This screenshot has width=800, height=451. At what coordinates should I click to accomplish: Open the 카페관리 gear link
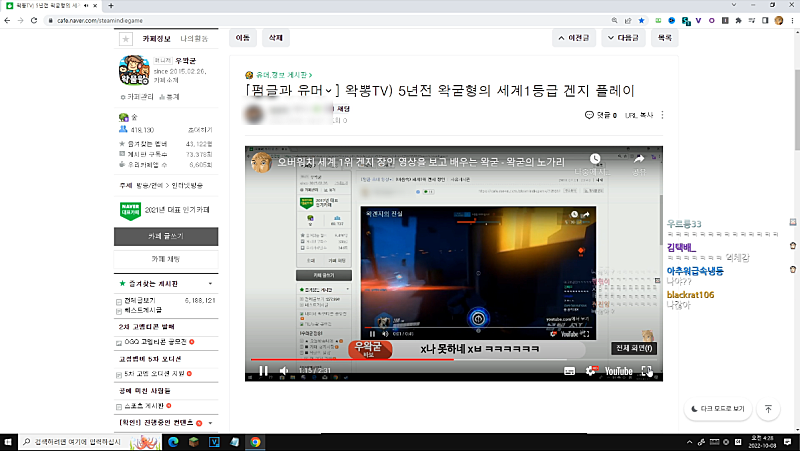click(x=137, y=97)
